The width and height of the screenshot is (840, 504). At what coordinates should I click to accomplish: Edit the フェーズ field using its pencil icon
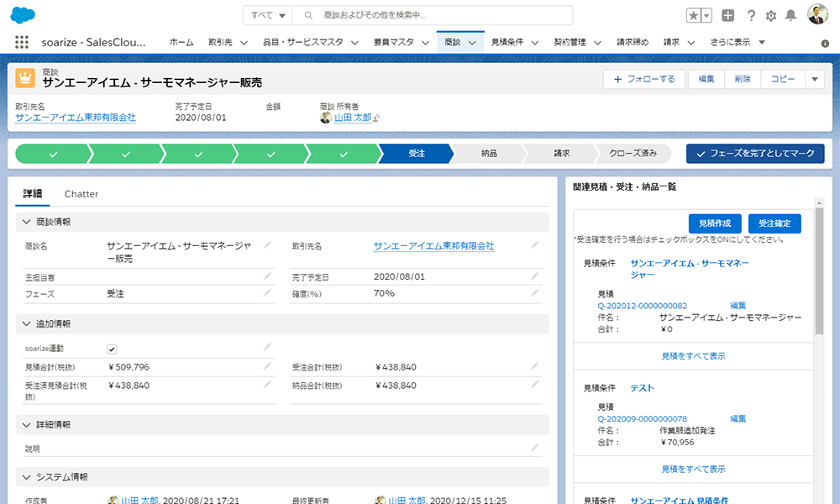pyautogui.click(x=267, y=292)
